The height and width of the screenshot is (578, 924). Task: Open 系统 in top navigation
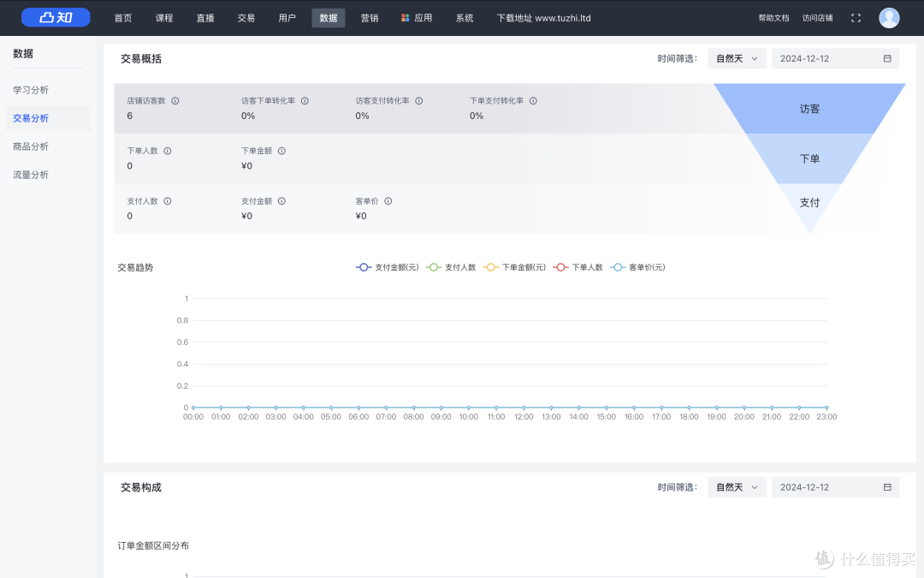(465, 18)
